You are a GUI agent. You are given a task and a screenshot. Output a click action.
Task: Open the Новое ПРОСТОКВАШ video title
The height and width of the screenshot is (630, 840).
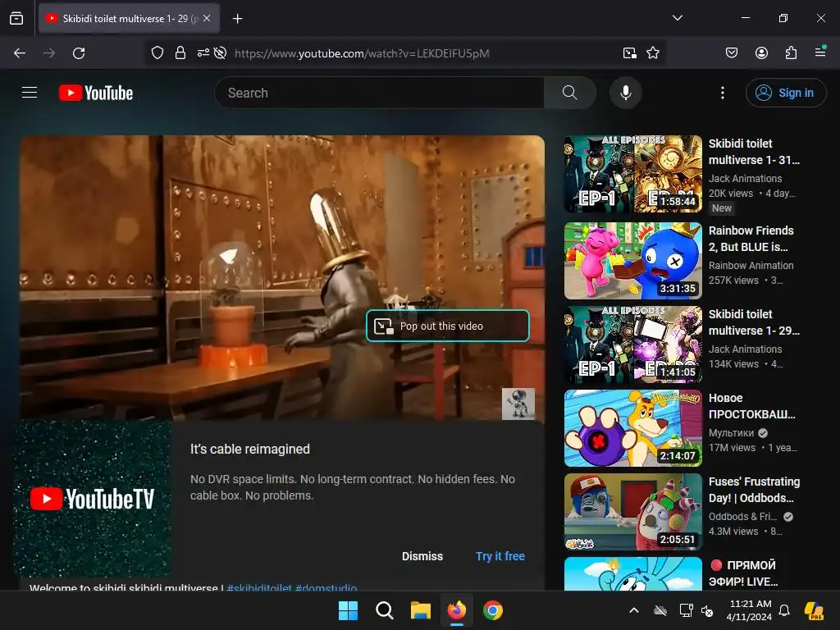751,406
